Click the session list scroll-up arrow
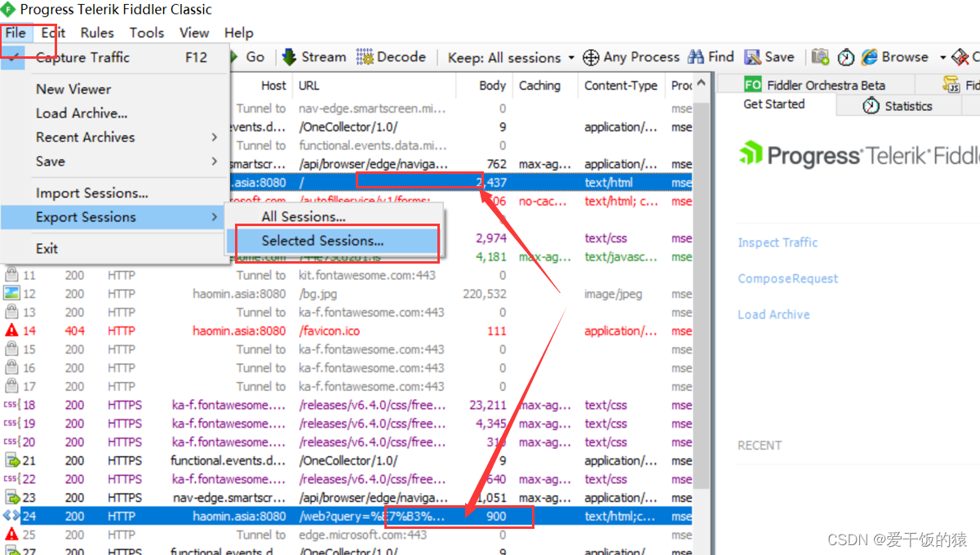980x555 pixels. [x=701, y=85]
